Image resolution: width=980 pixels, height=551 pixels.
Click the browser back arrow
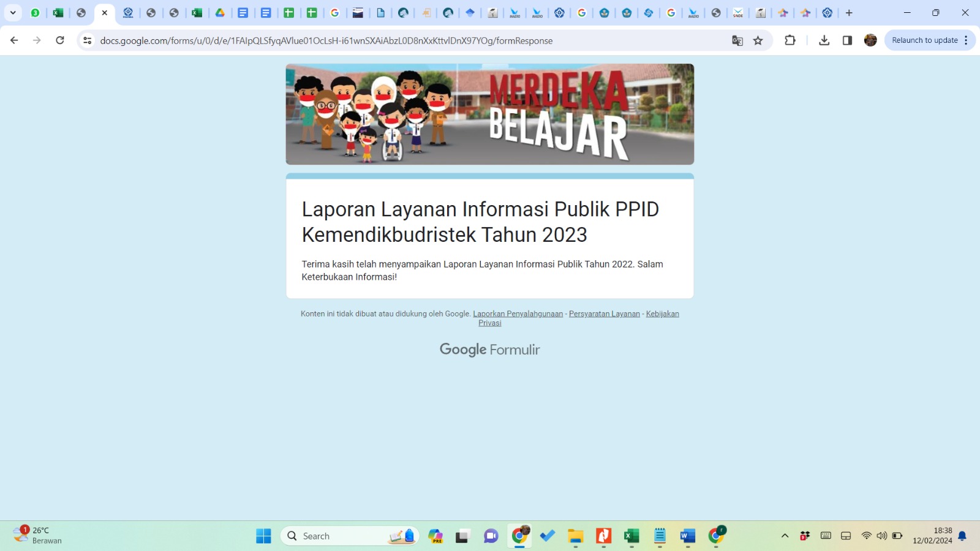[14, 40]
